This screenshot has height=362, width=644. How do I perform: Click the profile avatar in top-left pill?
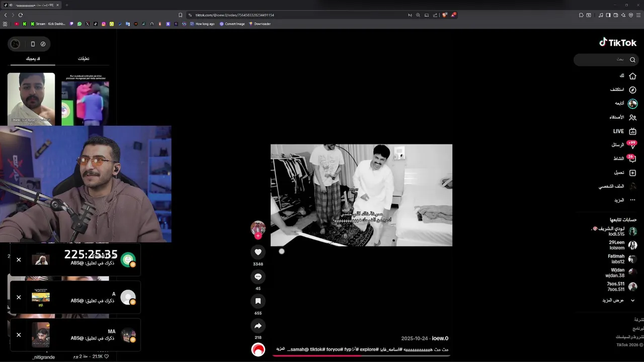tap(15, 44)
